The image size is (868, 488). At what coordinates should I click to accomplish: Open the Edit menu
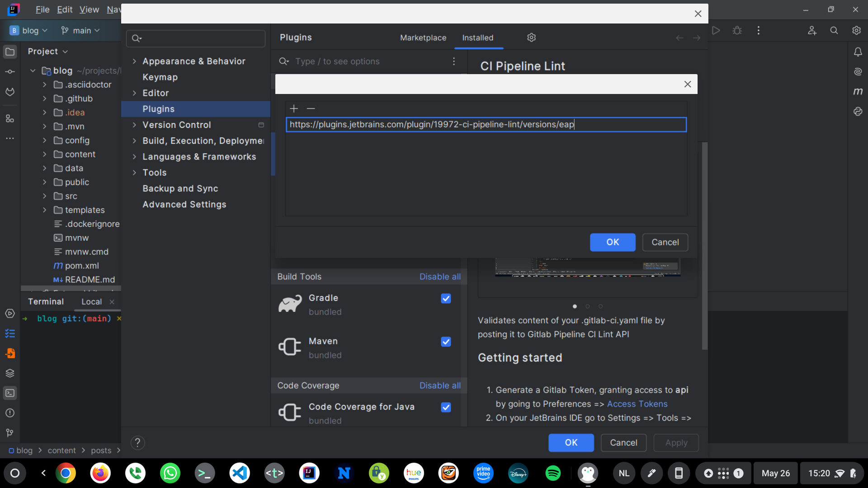pos(65,9)
